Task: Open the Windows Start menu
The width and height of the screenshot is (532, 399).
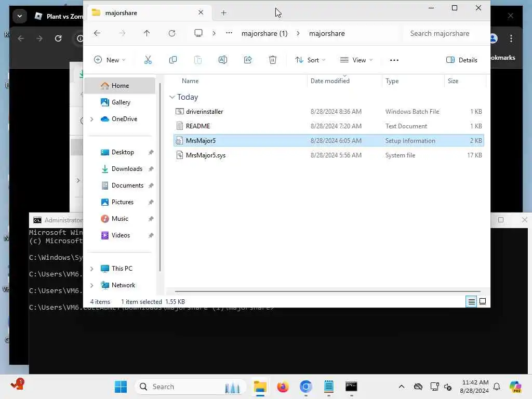Action: pyautogui.click(x=121, y=387)
